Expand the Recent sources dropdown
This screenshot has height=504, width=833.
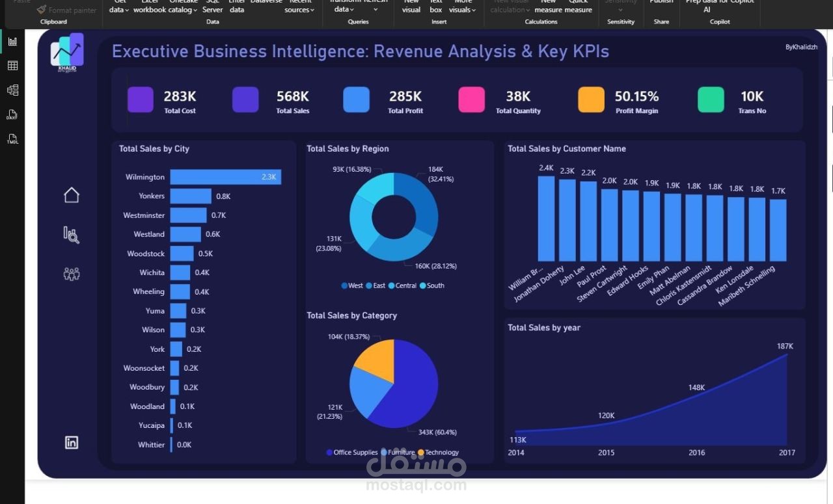click(x=300, y=8)
